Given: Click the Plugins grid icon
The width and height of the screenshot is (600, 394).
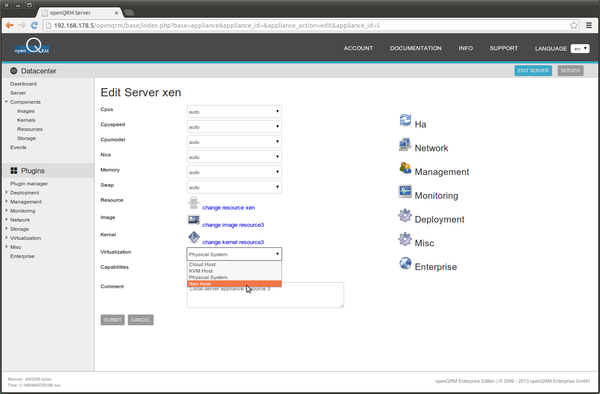Looking at the screenshot, I should [14, 171].
